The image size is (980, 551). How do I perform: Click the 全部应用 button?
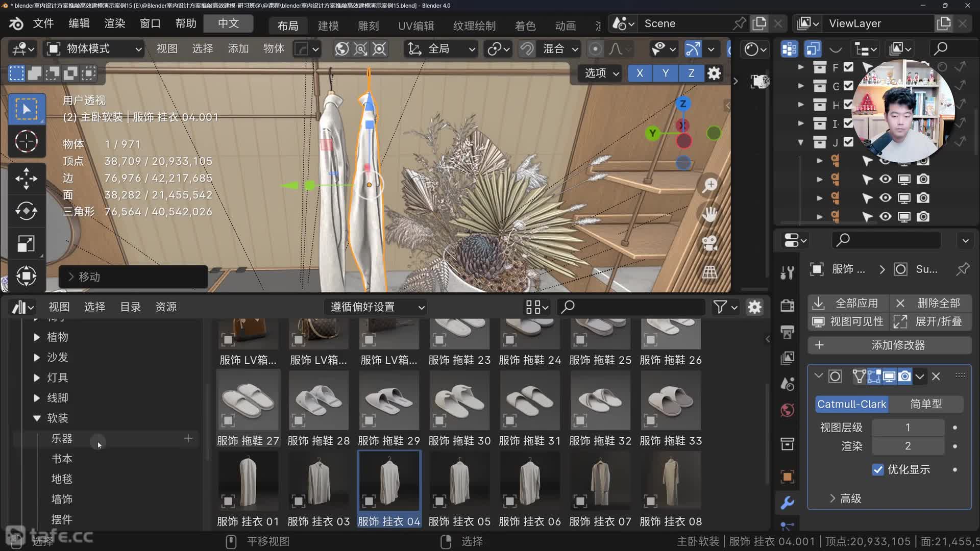click(848, 303)
